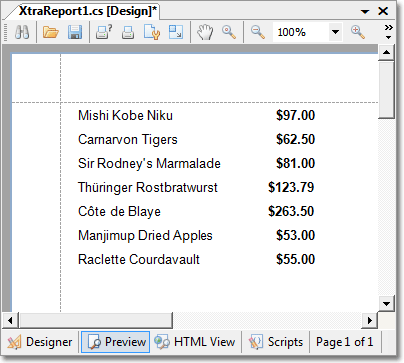The image size is (404, 363).
Task: Click the horizontal scrollbar left arrow
Action: (x=10, y=321)
